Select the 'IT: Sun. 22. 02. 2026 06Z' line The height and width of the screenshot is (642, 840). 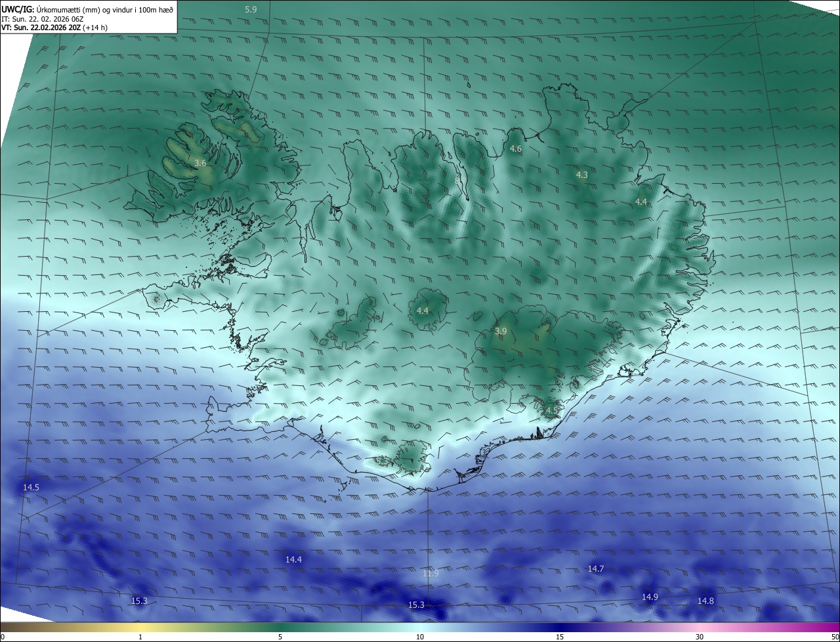tap(42, 19)
